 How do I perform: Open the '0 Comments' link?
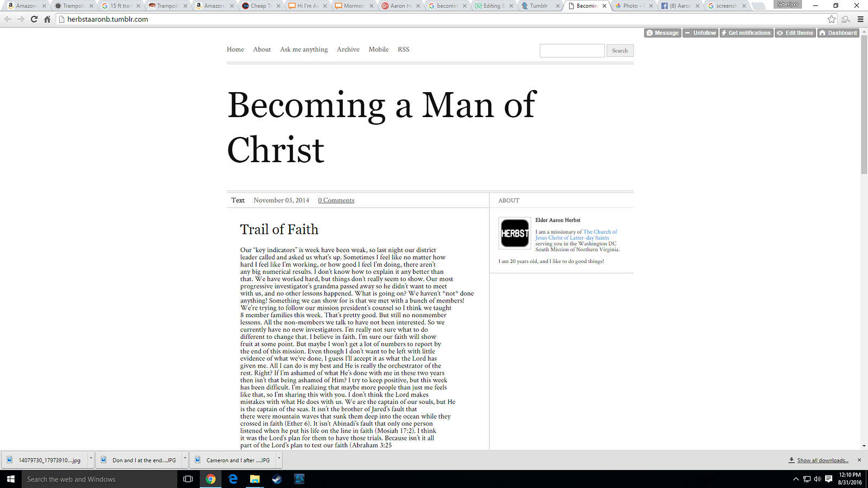coord(336,200)
